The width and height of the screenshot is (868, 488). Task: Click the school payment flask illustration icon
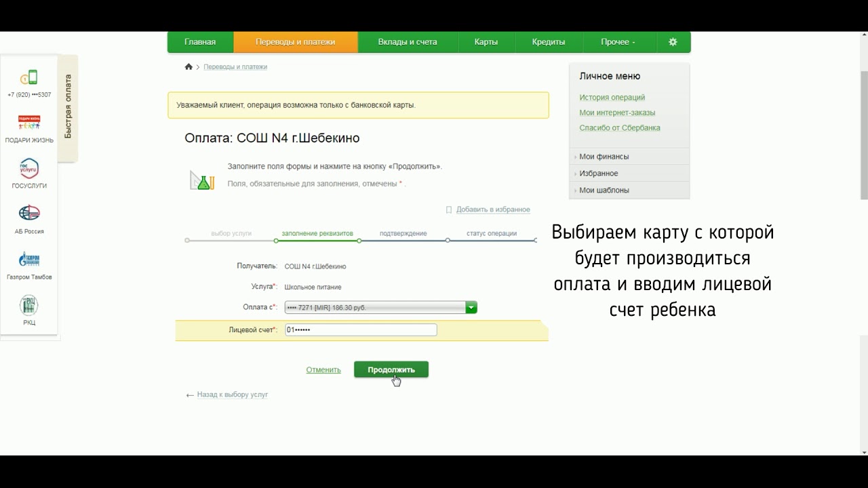[202, 180]
